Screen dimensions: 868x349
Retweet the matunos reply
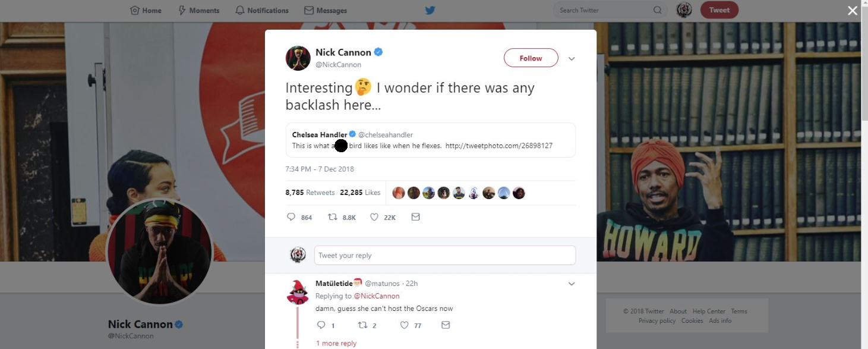coord(362,325)
